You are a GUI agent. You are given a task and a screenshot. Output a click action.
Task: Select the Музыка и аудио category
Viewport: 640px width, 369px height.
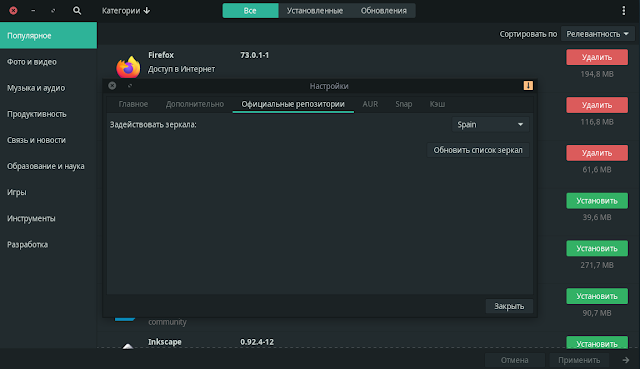click(x=48, y=88)
